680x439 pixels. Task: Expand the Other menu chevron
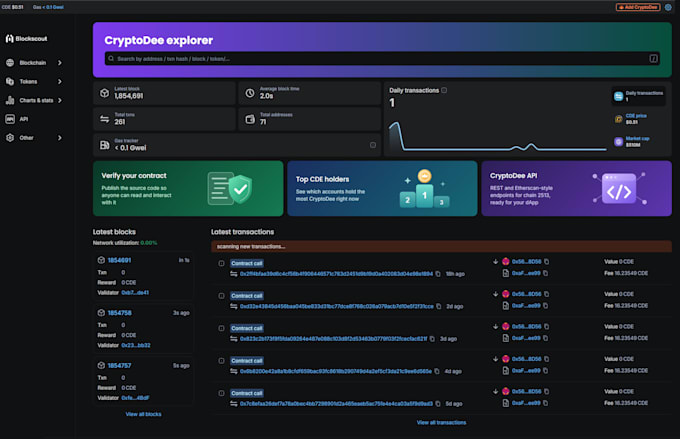point(60,138)
